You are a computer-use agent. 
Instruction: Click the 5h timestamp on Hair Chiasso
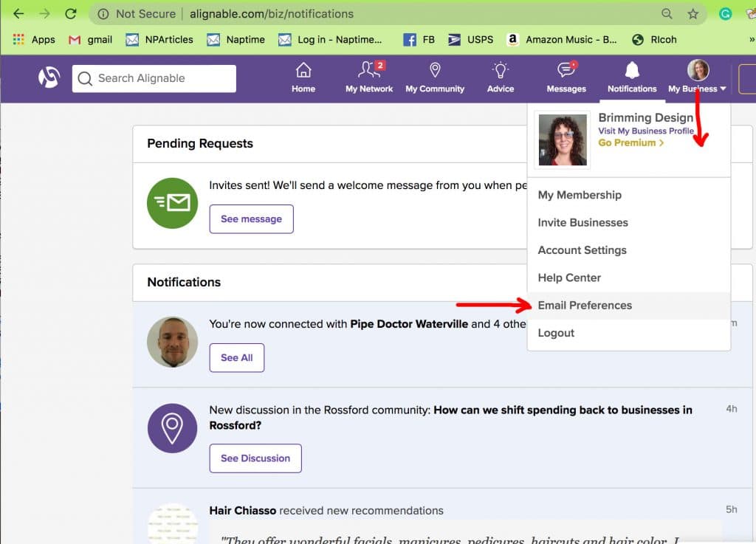732,510
